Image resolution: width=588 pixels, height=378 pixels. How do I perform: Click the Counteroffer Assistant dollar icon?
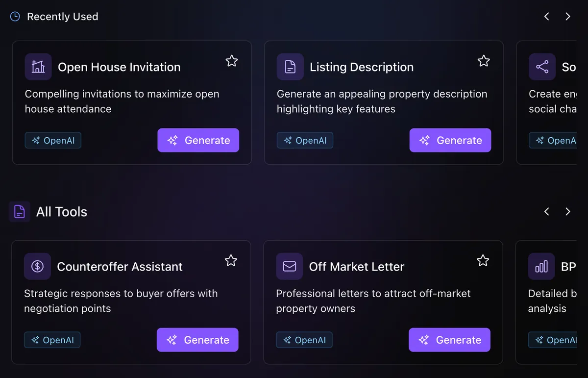click(x=37, y=266)
